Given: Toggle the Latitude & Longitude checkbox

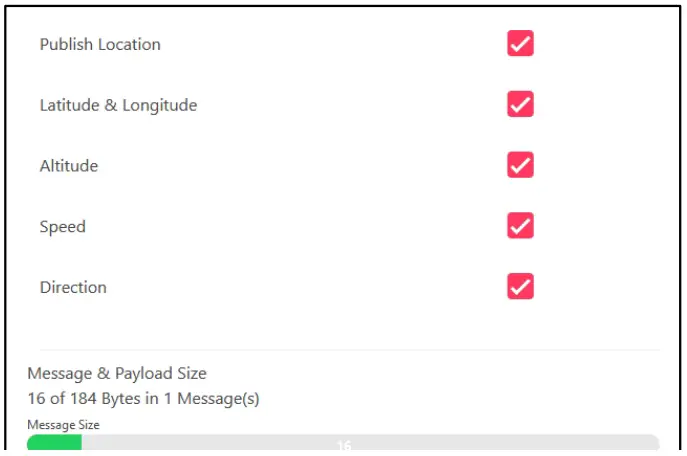Looking at the screenshot, I should coord(520,105).
